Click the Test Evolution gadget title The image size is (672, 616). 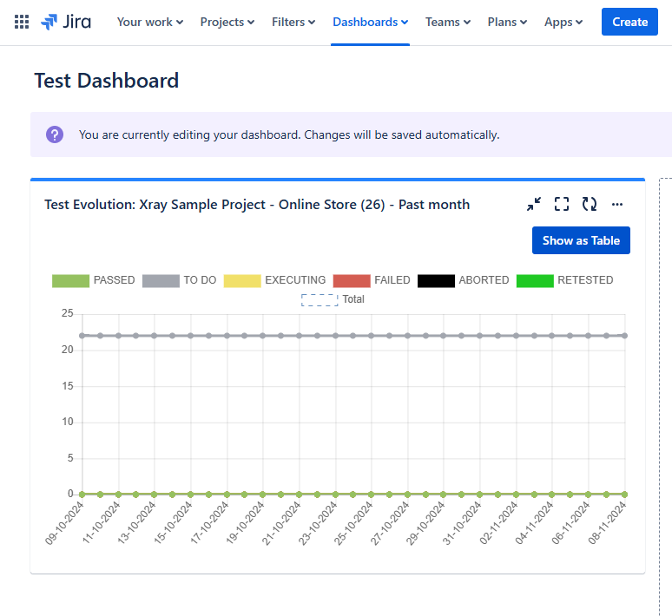257,205
